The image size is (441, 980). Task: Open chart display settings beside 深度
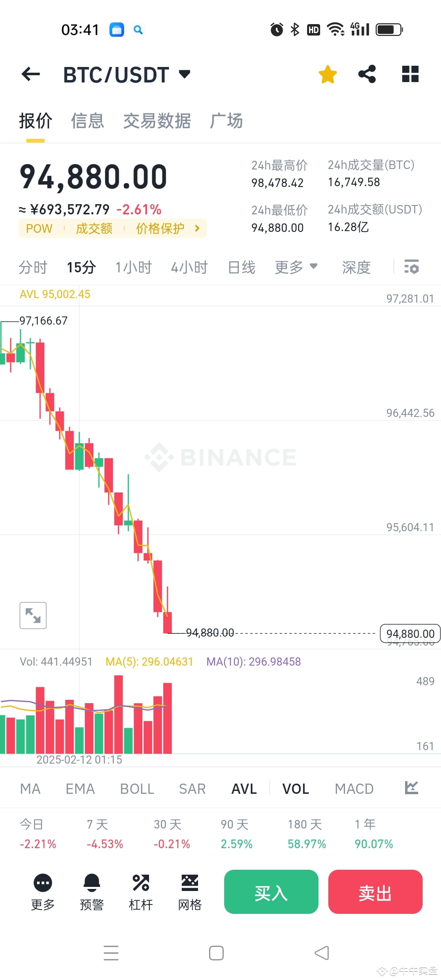point(412,267)
